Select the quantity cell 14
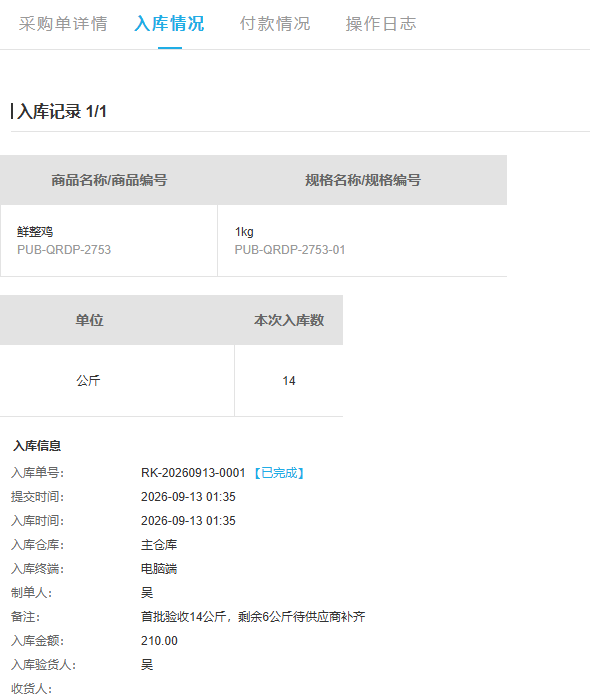Screen dimensions: 590x696 pos(289,380)
